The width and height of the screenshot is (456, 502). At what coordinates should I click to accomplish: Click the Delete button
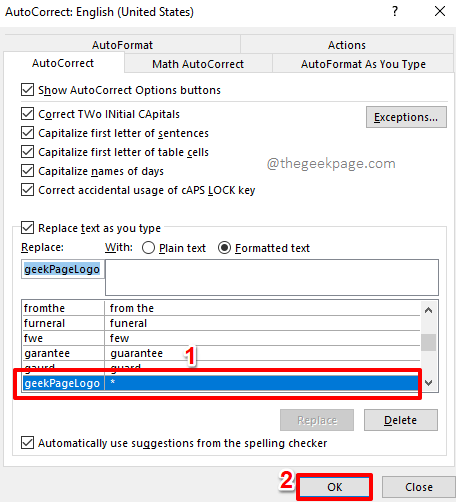click(401, 420)
